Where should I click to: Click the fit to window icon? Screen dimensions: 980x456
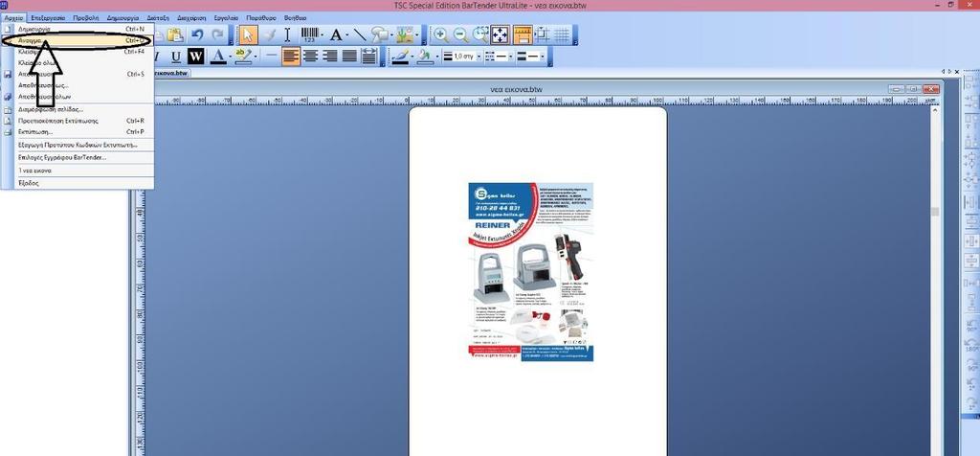[500, 35]
